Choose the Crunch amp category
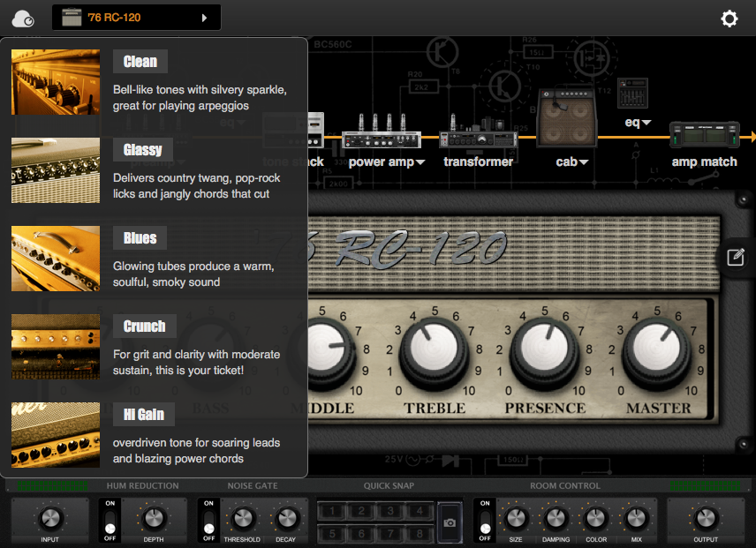Image resolution: width=756 pixels, height=548 pixels. (145, 326)
